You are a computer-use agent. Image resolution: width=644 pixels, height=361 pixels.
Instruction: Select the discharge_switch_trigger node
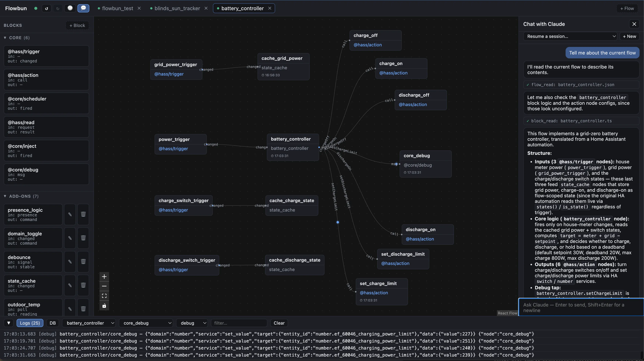pyautogui.click(x=187, y=265)
